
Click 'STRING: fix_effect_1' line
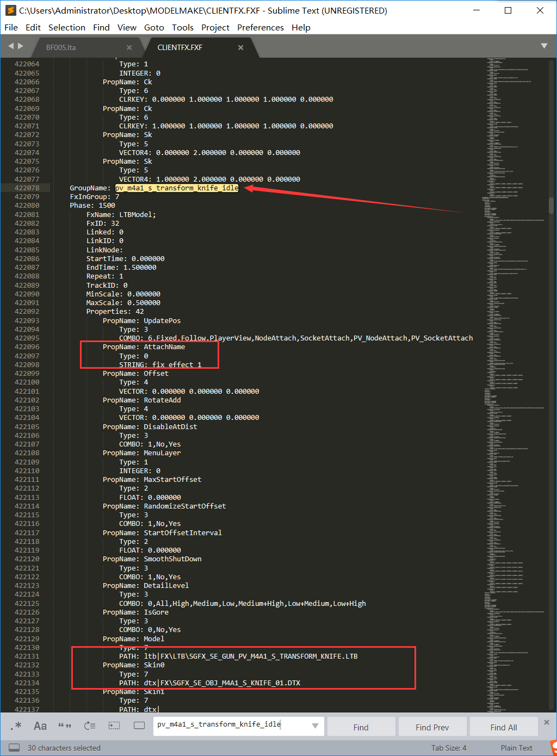click(x=160, y=364)
